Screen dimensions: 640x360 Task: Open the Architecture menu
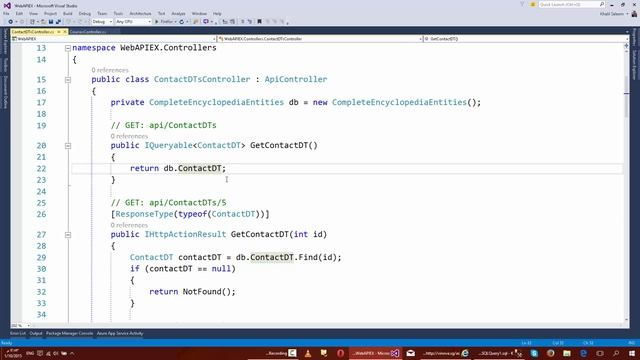click(140, 13)
